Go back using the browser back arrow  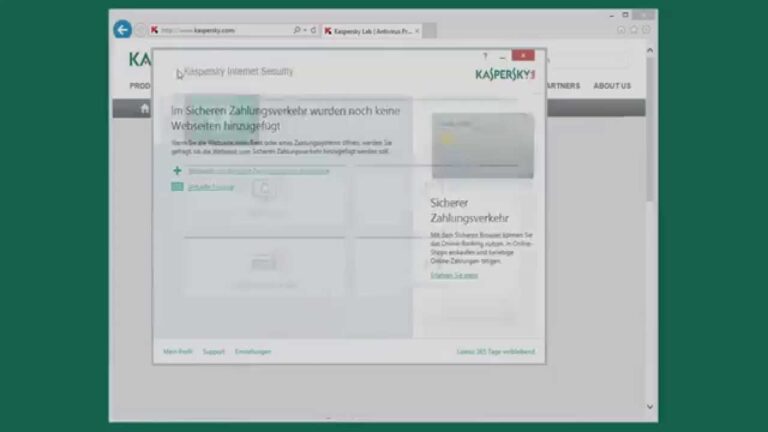[122, 30]
